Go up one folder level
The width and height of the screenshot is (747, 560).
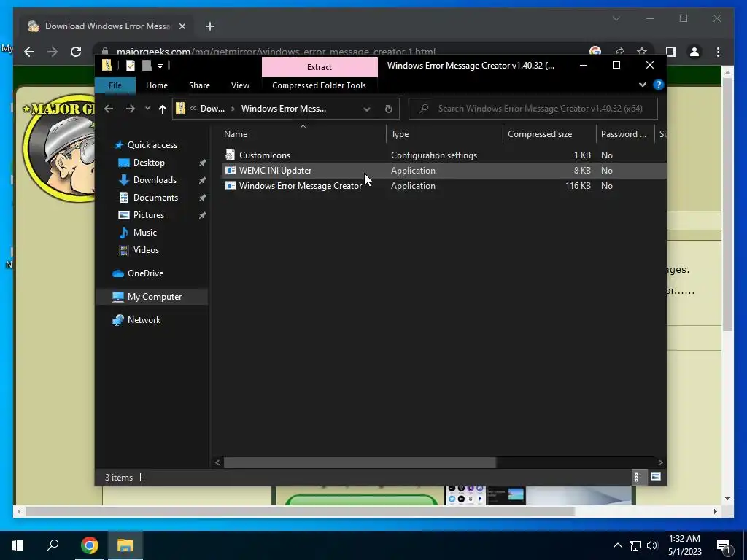(x=163, y=109)
